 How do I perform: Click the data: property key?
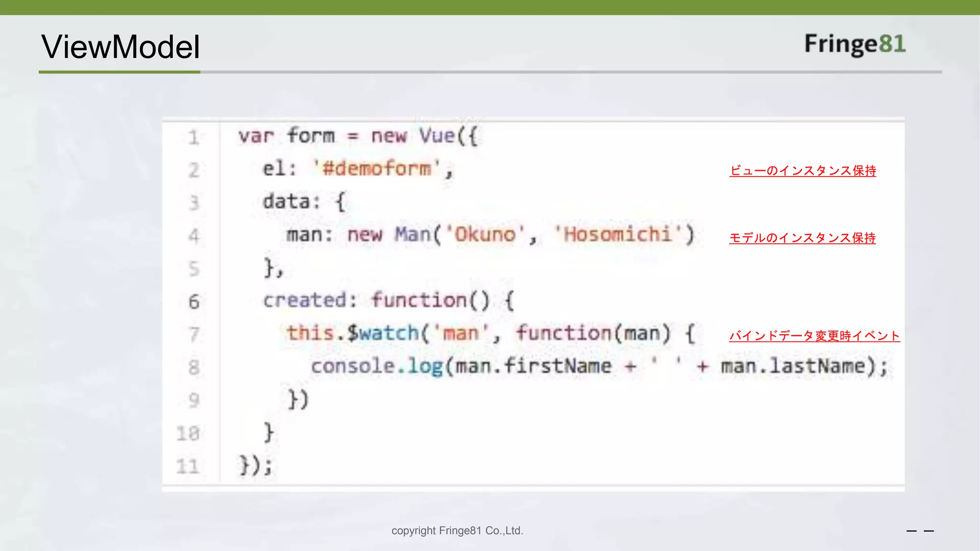coord(291,202)
